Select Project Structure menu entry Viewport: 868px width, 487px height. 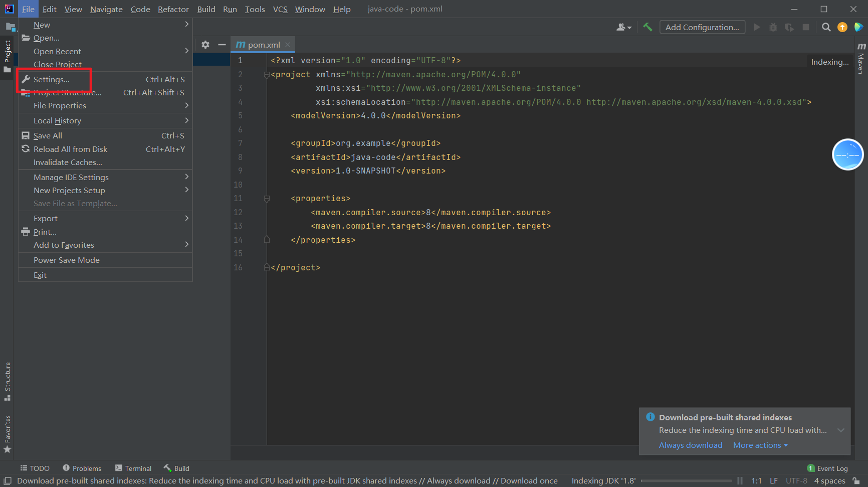[x=105, y=92]
